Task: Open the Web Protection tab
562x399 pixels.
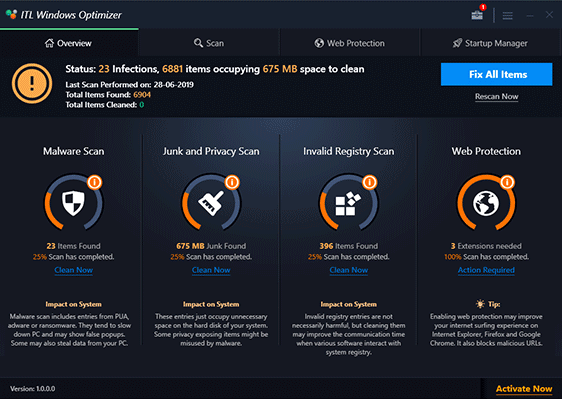Action: (350, 43)
